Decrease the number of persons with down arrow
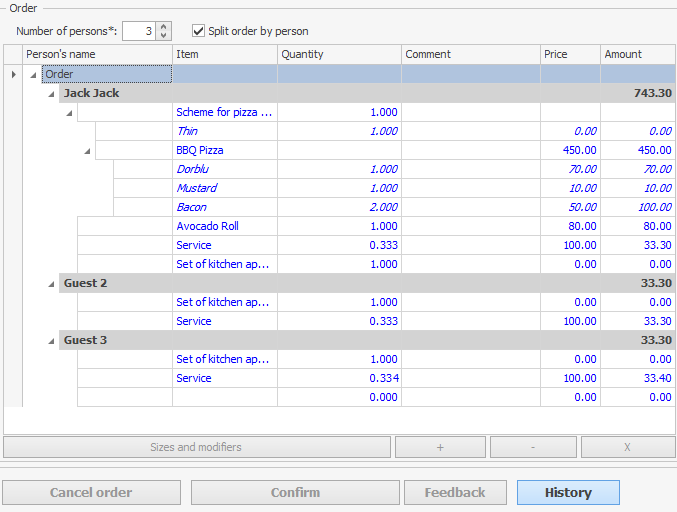This screenshot has height=512, width=677. point(164,36)
